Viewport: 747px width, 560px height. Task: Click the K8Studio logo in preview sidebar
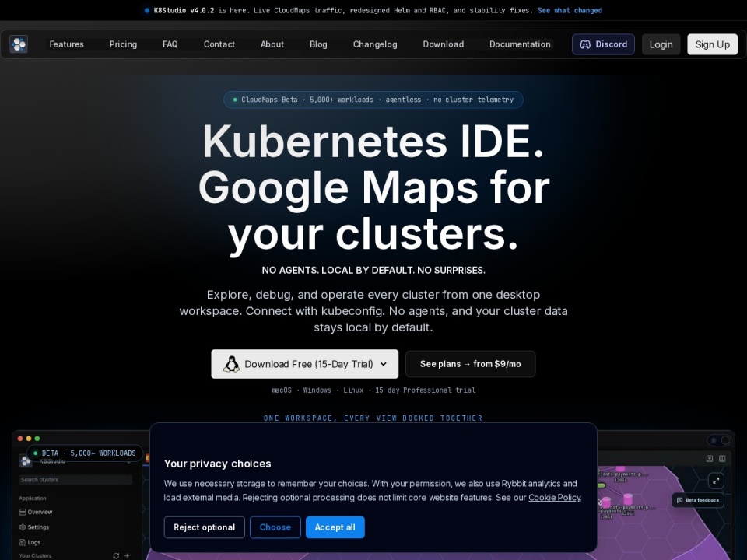(x=25, y=460)
